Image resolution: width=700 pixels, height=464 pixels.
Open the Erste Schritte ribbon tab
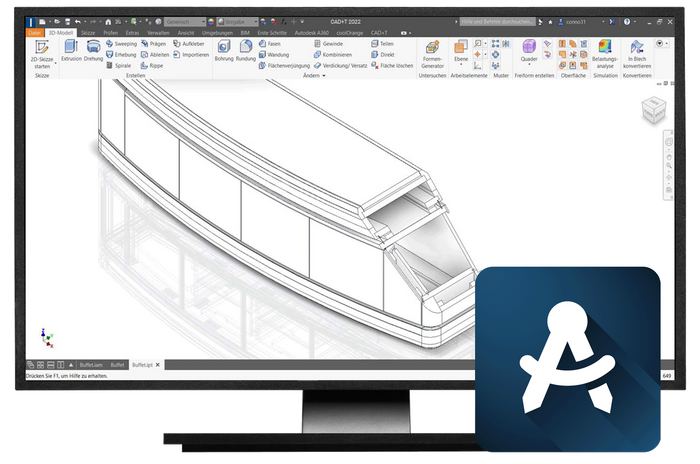click(272, 33)
